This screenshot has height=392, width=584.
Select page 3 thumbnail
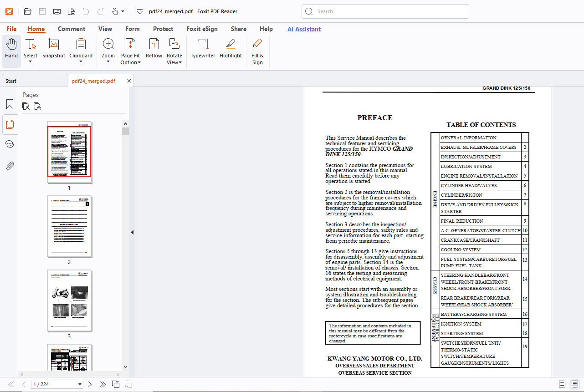pos(69,300)
